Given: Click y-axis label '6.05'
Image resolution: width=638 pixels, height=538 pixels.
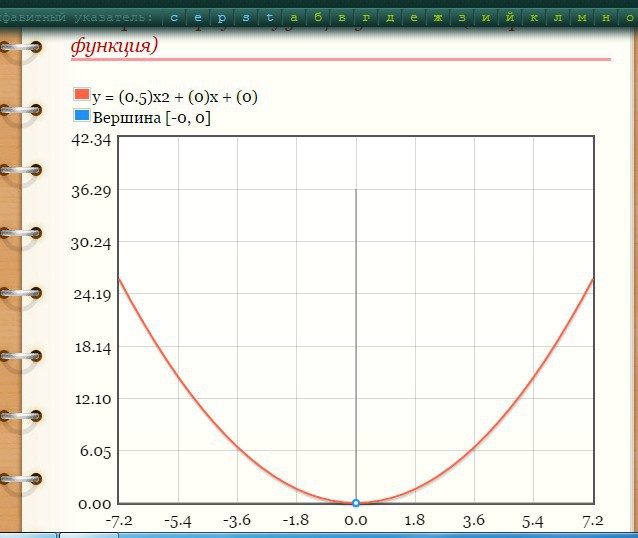Looking at the screenshot, I should (95, 451).
